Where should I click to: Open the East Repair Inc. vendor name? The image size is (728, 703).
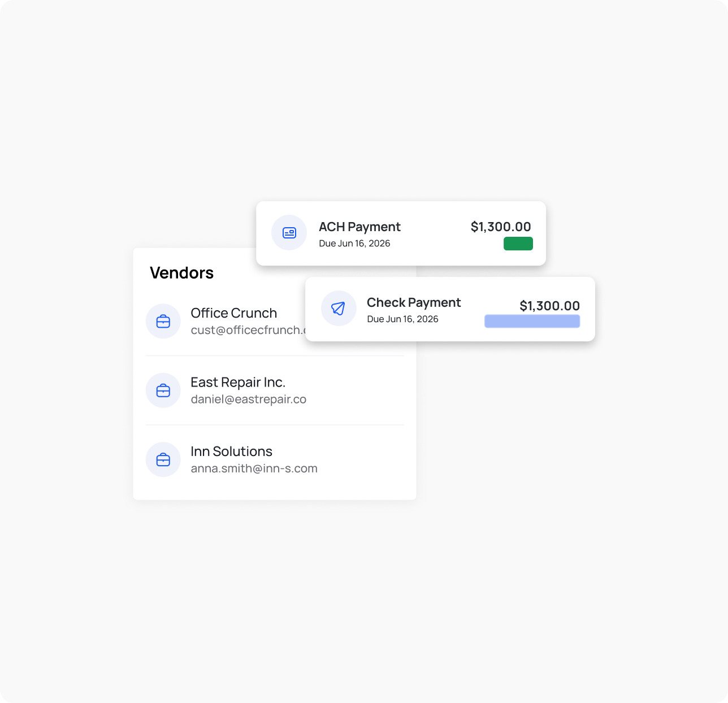tap(238, 383)
